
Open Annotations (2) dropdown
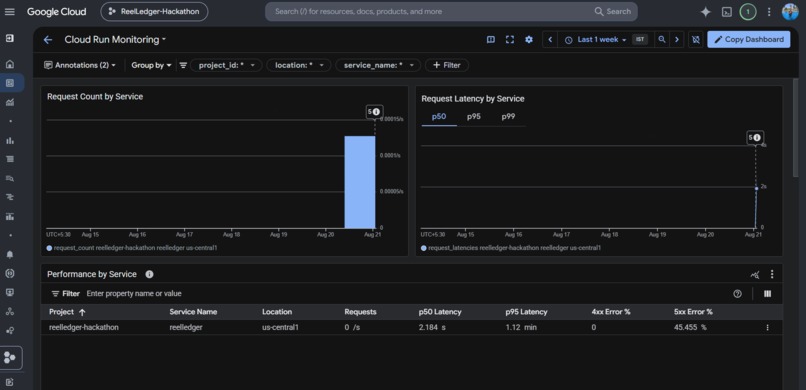(80, 65)
